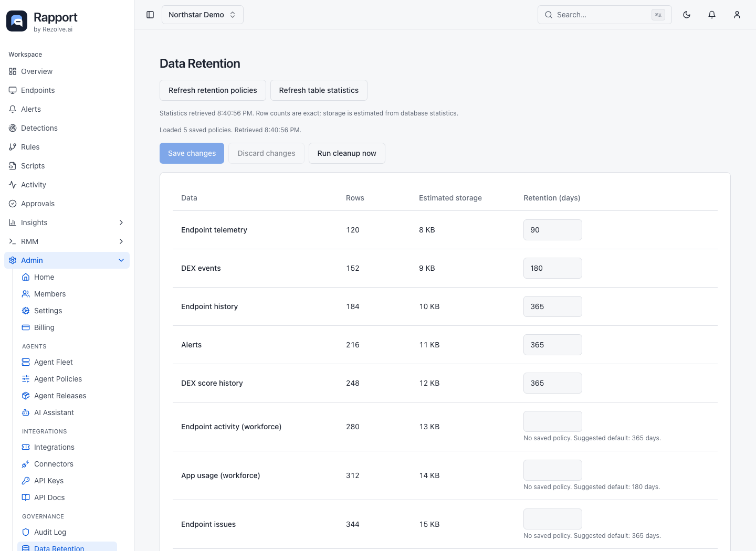Click the Admin gear icon
This screenshot has height=551, width=756.
13,260
